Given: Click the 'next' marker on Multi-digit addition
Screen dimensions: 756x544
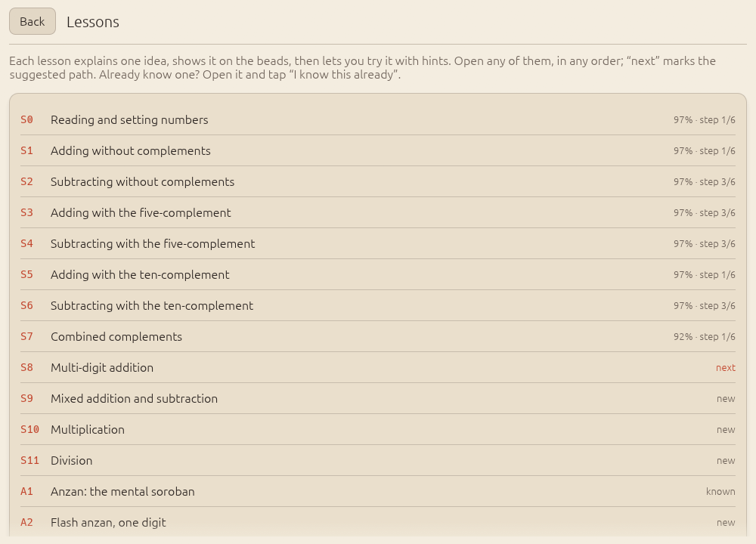Looking at the screenshot, I should pos(725,368).
